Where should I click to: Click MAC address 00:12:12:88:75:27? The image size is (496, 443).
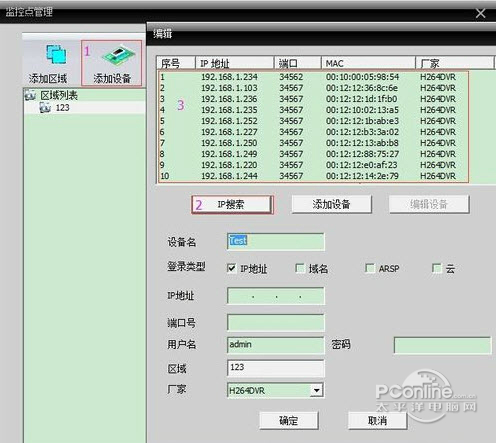[362, 154]
